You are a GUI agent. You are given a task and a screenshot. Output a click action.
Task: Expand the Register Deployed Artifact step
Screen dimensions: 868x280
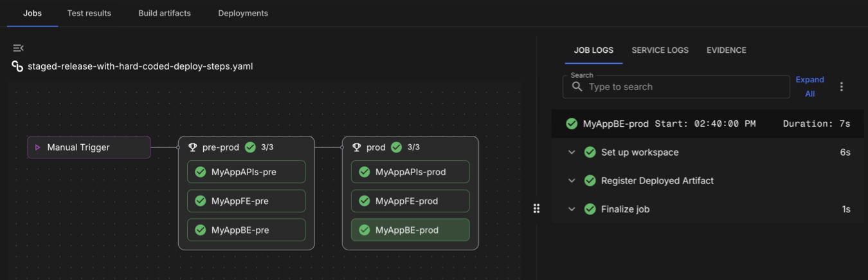click(x=572, y=181)
